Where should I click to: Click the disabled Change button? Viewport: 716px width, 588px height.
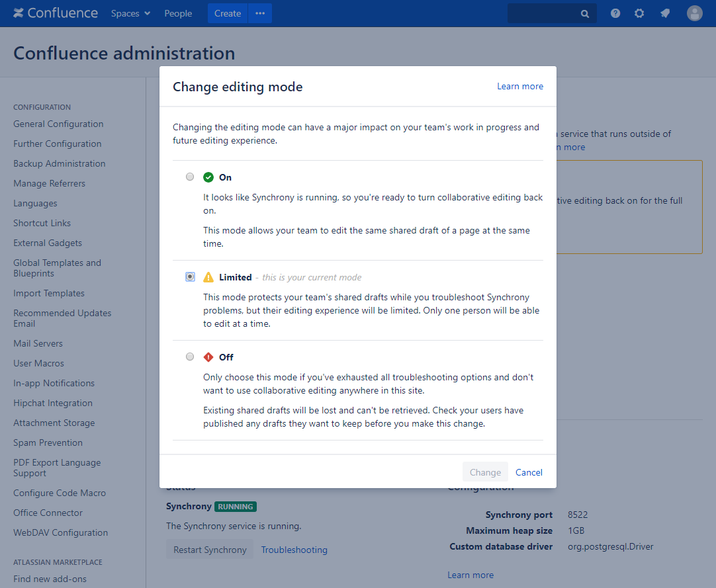[485, 472]
